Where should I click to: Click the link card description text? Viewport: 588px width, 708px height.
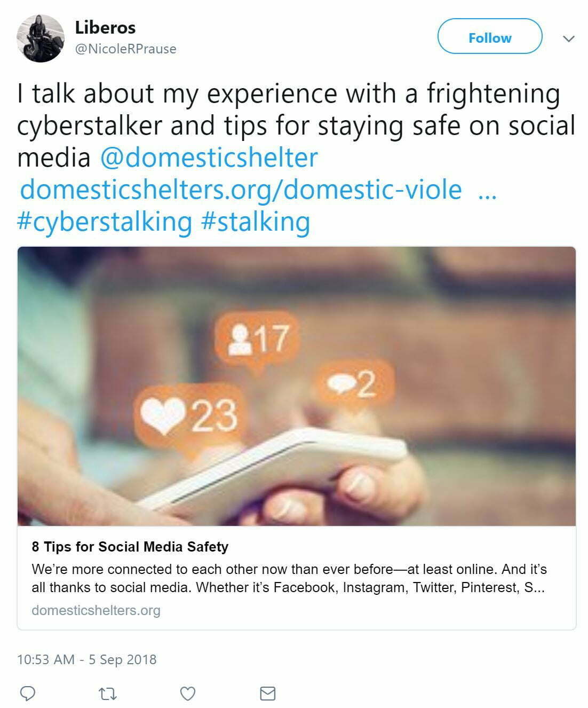(x=289, y=578)
